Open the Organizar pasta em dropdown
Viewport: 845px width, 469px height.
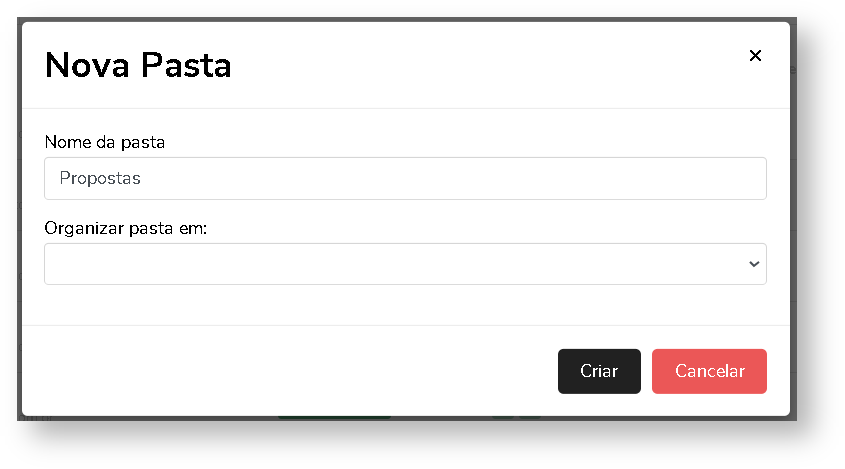[x=405, y=264]
